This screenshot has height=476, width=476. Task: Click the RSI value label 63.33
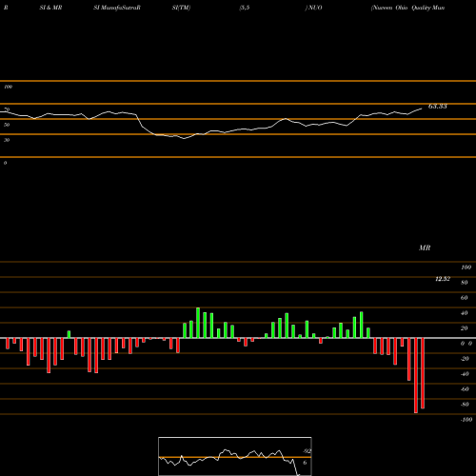(x=438, y=107)
